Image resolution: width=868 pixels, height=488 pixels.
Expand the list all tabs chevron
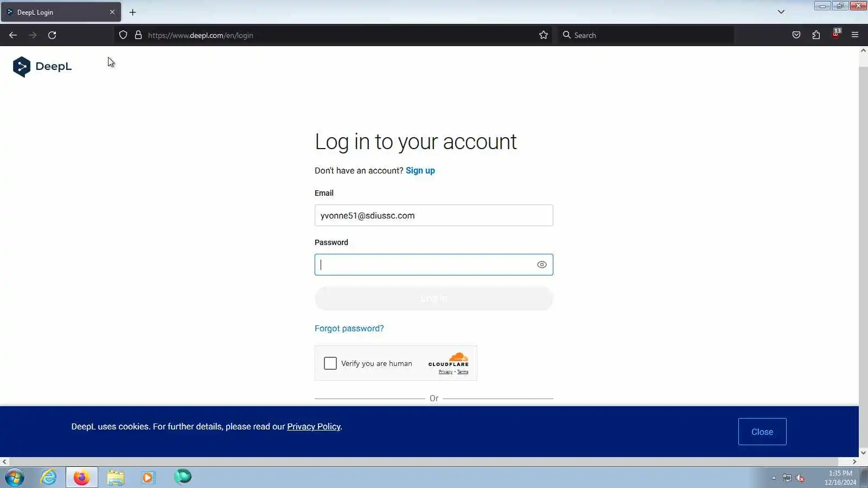pyautogui.click(x=781, y=12)
